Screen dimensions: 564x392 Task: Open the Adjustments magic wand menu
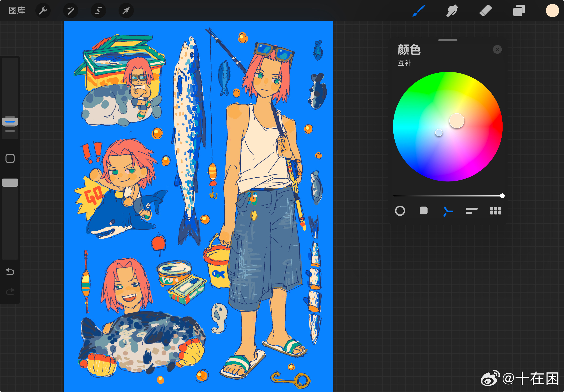pos(71,11)
